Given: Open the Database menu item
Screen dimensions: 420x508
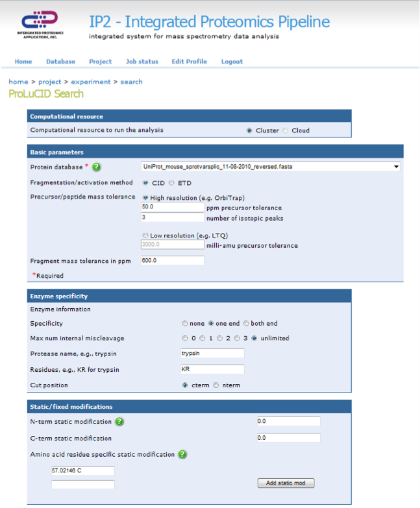Looking at the screenshot, I should tap(60, 62).
